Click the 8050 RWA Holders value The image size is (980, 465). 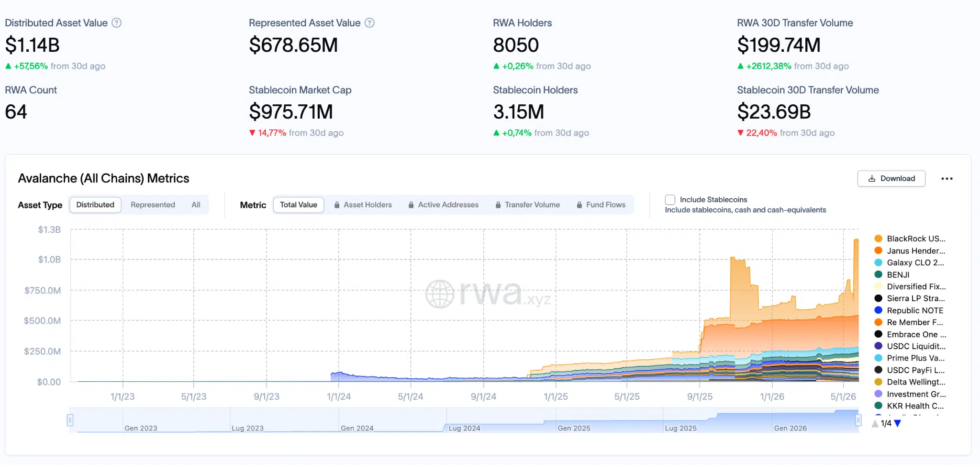pyautogui.click(x=516, y=45)
